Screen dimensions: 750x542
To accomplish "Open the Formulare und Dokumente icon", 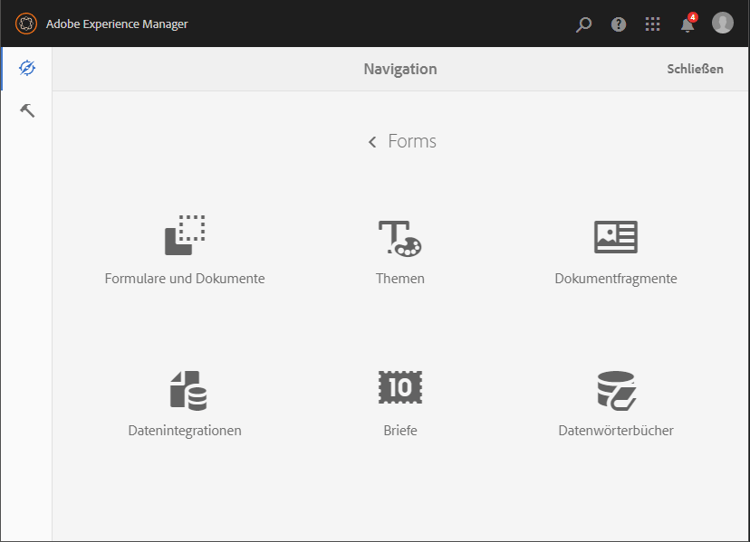I will (185, 235).
